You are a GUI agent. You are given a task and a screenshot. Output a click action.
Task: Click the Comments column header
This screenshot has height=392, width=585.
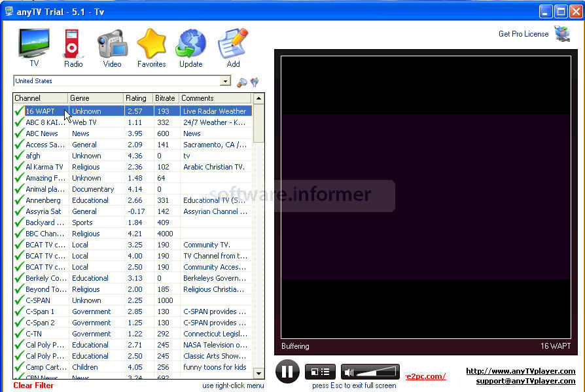click(215, 98)
